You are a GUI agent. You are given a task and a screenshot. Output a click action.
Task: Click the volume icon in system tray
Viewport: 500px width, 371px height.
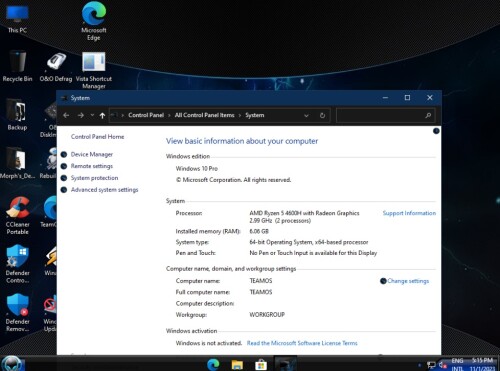(443, 365)
